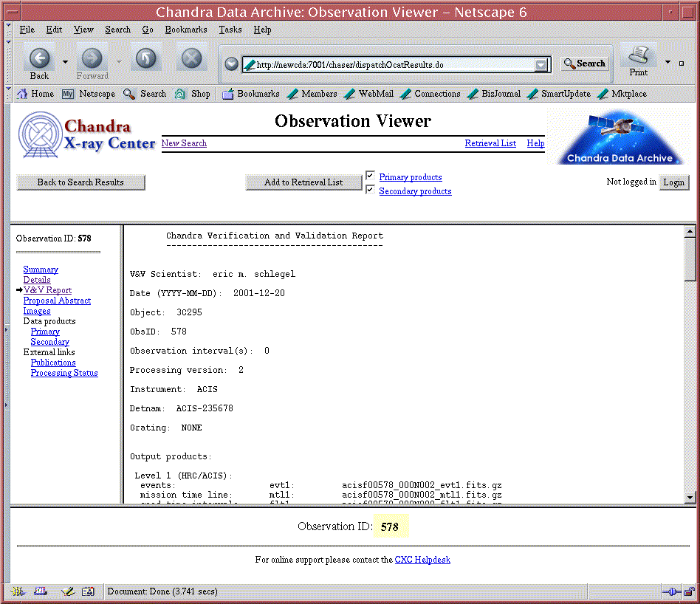Click the Back to Search Results button
Viewport: 700px width, 604px height.
click(x=80, y=182)
